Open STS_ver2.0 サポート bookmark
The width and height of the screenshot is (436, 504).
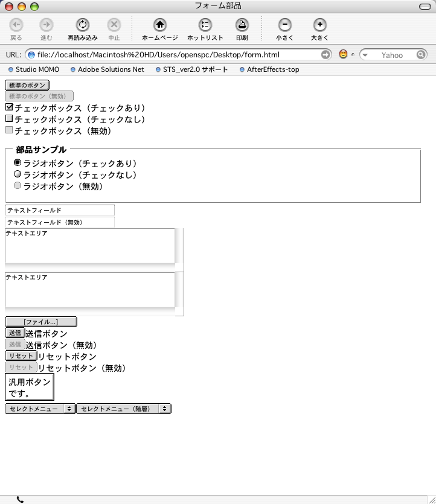pyautogui.click(x=192, y=69)
